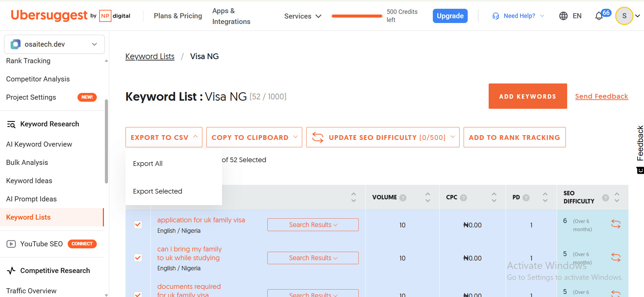Open Traffic Overview in sidebar
This screenshot has width=644, height=297.
point(31,291)
